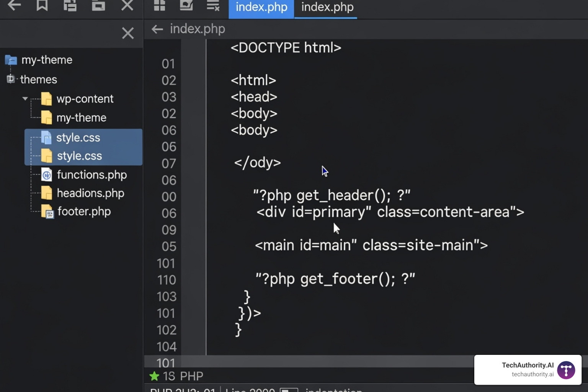Click the footer.php file icon
Image resolution: width=588 pixels, height=392 pixels.
click(x=47, y=212)
